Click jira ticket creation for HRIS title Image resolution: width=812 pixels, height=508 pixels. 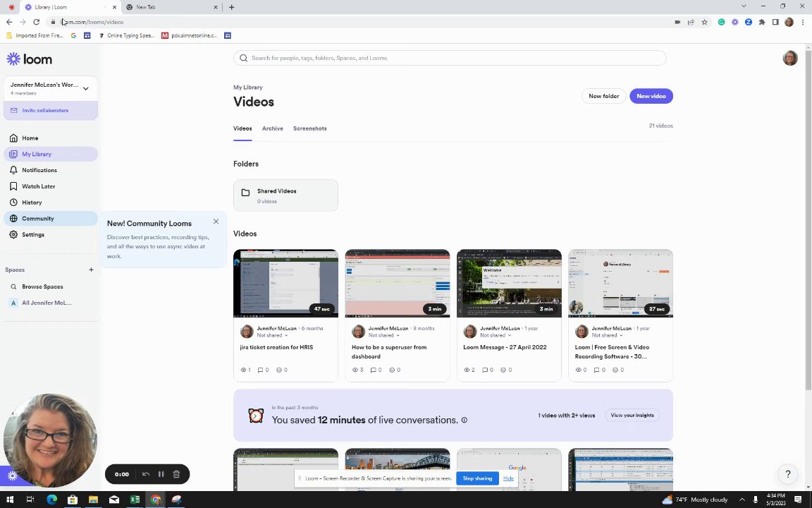[276, 347]
